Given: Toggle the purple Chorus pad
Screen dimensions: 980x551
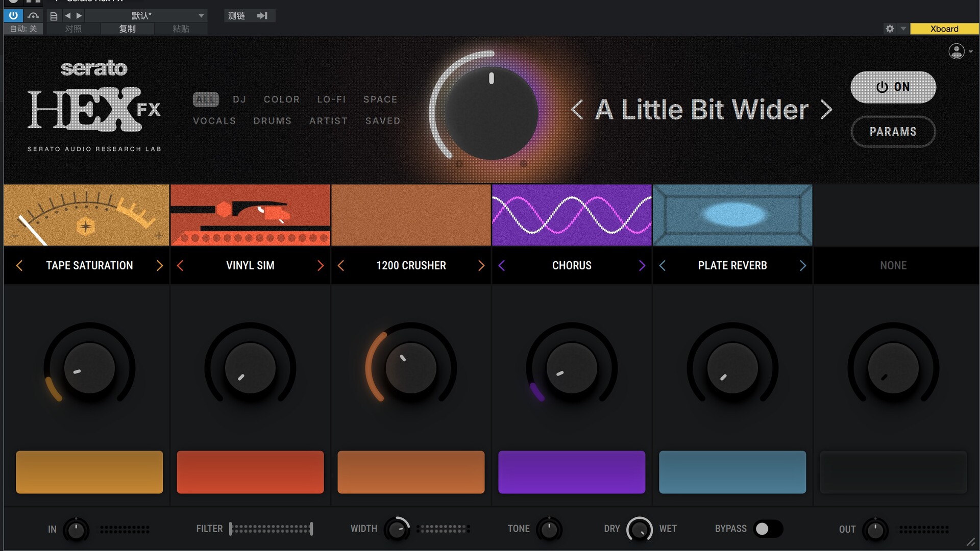Looking at the screenshot, I should [572, 472].
